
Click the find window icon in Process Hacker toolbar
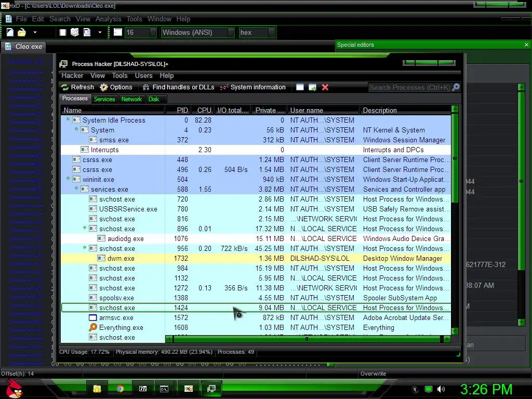point(300,87)
